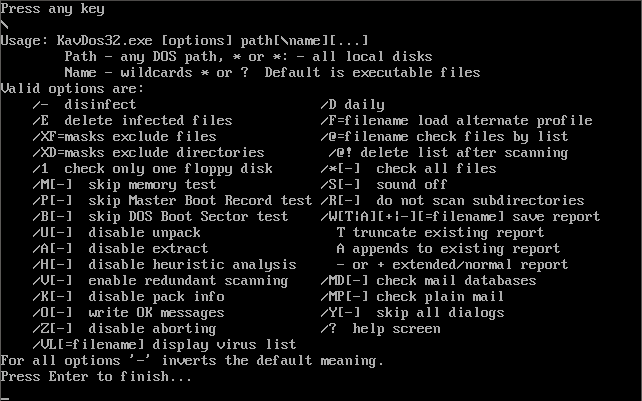Click the "/? help screen" option

(x=380, y=329)
